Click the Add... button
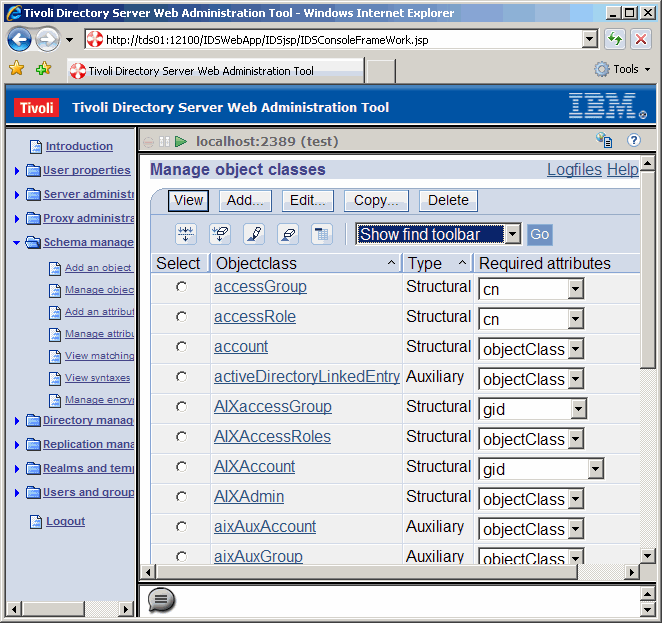Image resolution: width=662 pixels, height=623 pixels. pyautogui.click(x=245, y=200)
